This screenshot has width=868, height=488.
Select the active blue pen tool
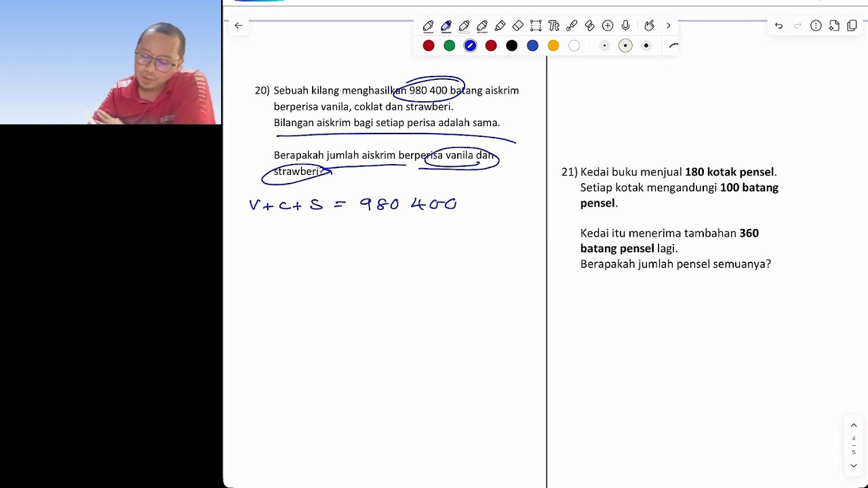coord(446,26)
